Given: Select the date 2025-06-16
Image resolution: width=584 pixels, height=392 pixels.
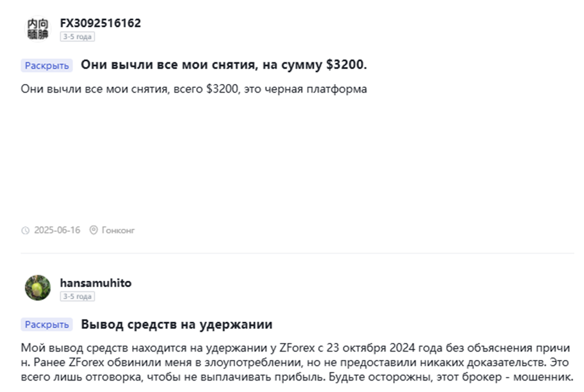Looking at the screenshot, I should tap(57, 230).
